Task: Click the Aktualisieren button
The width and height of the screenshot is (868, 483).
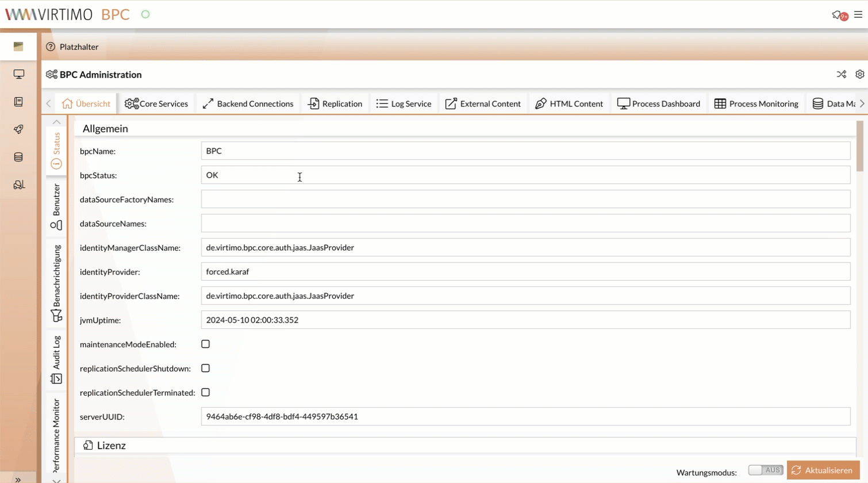Action: click(823, 470)
